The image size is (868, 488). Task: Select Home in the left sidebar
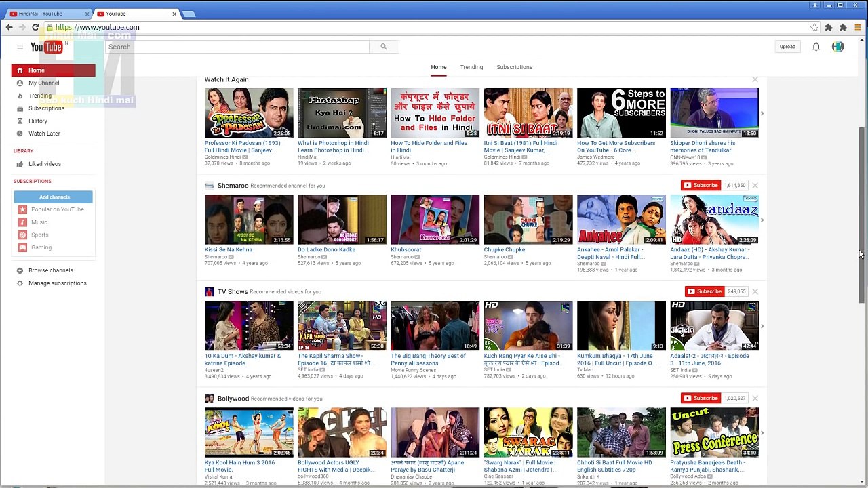click(x=53, y=70)
